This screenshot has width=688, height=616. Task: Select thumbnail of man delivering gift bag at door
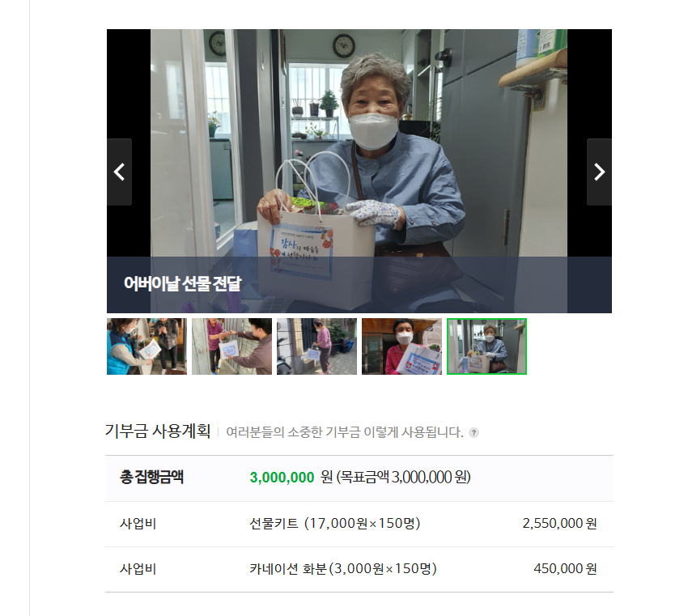click(x=231, y=346)
